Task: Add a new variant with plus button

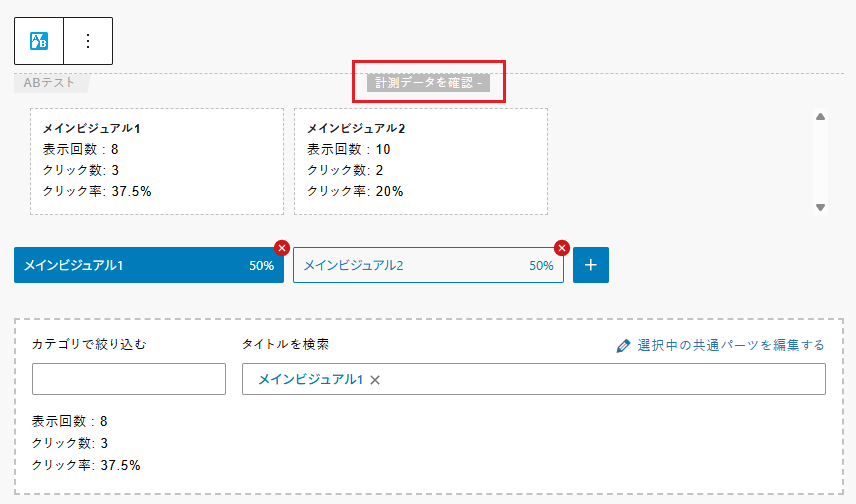Action: (591, 265)
